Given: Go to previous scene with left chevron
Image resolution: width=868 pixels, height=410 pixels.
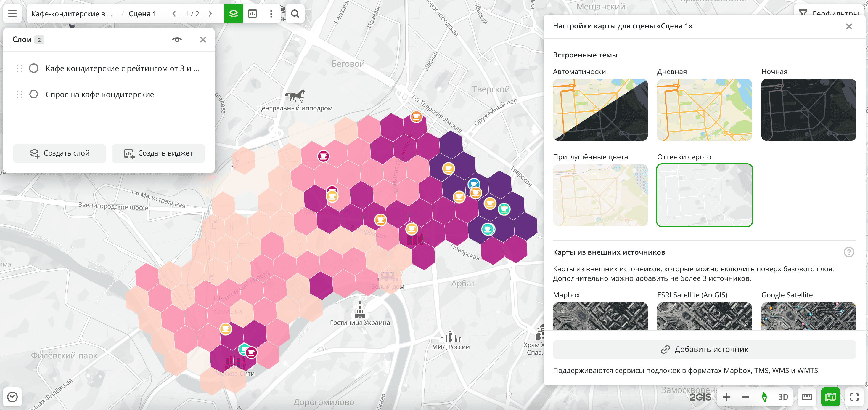Looking at the screenshot, I should [x=174, y=14].
